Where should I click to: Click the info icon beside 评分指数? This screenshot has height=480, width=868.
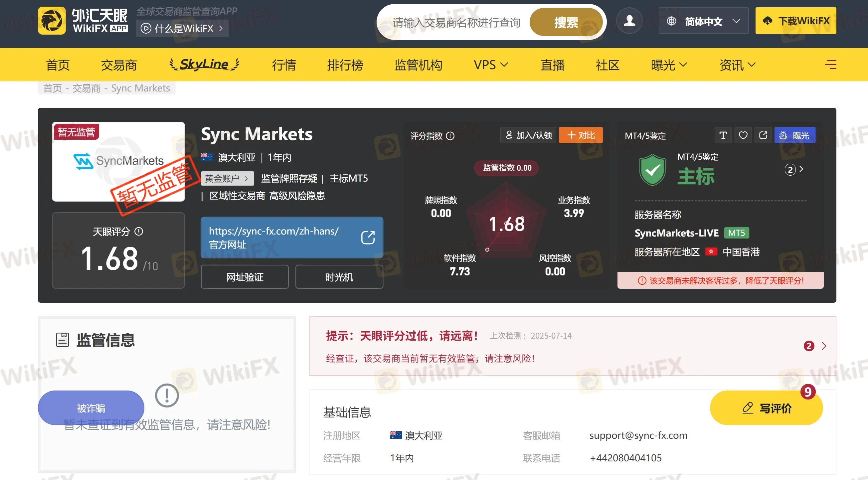[x=450, y=136]
